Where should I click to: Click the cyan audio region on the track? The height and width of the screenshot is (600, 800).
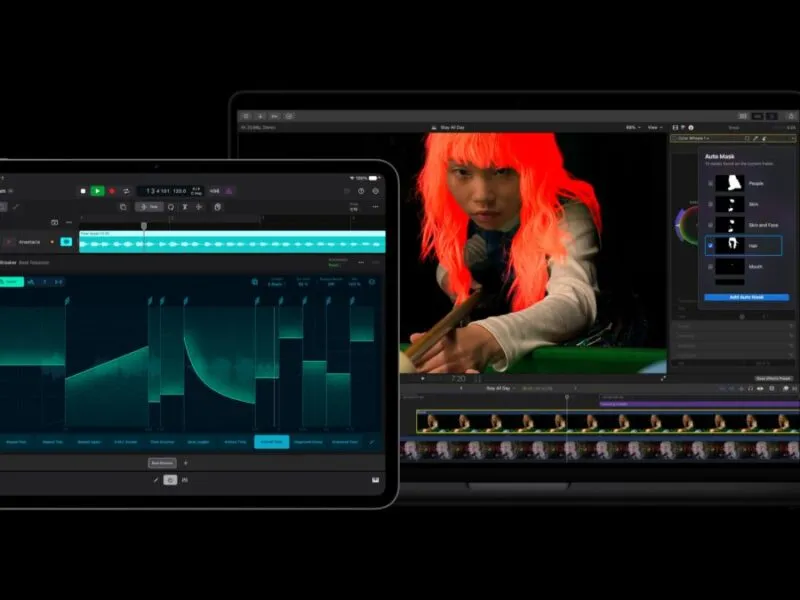pyautogui.click(x=232, y=241)
